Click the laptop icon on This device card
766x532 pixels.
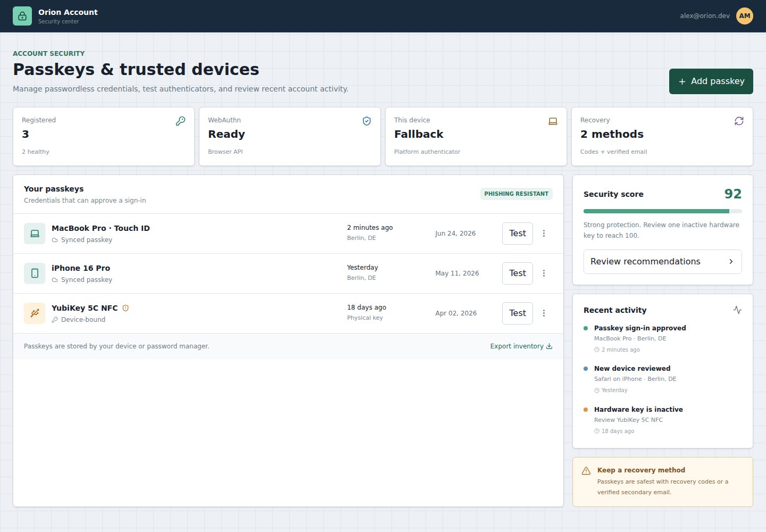[x=553, y=121]
